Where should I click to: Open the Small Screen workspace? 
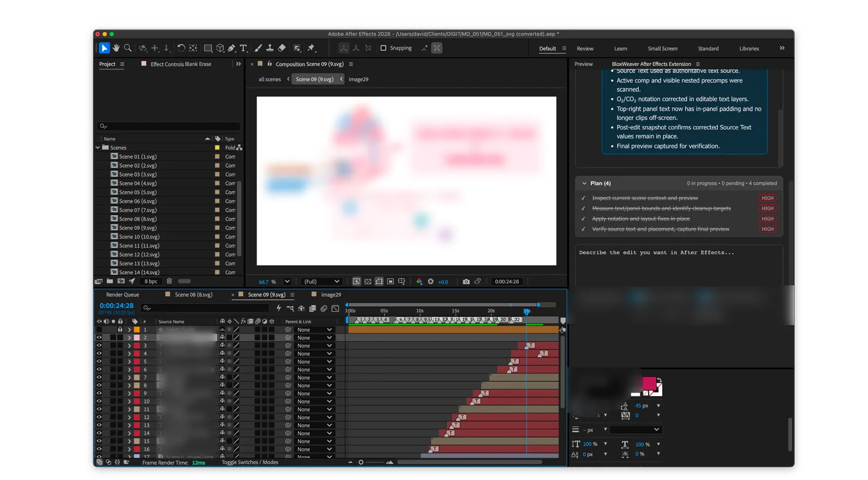pyautogui.click(x=662, y=49)
